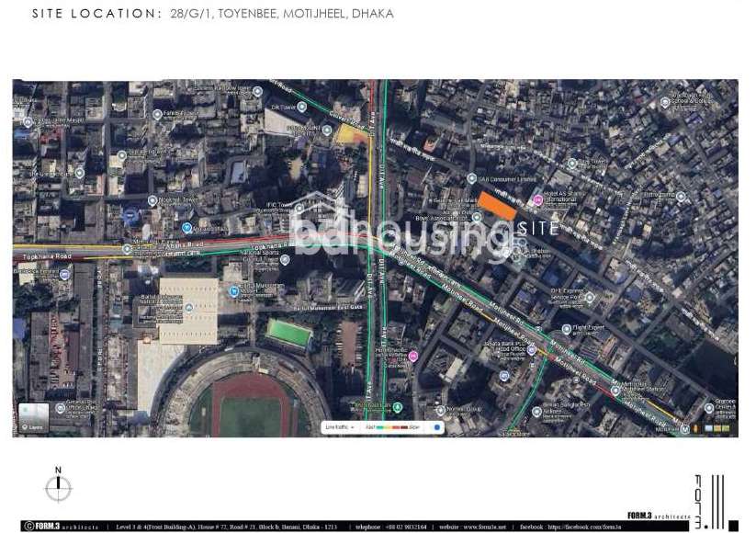Click the white SITE label on the map
The image size is (756, 533).
539,228
